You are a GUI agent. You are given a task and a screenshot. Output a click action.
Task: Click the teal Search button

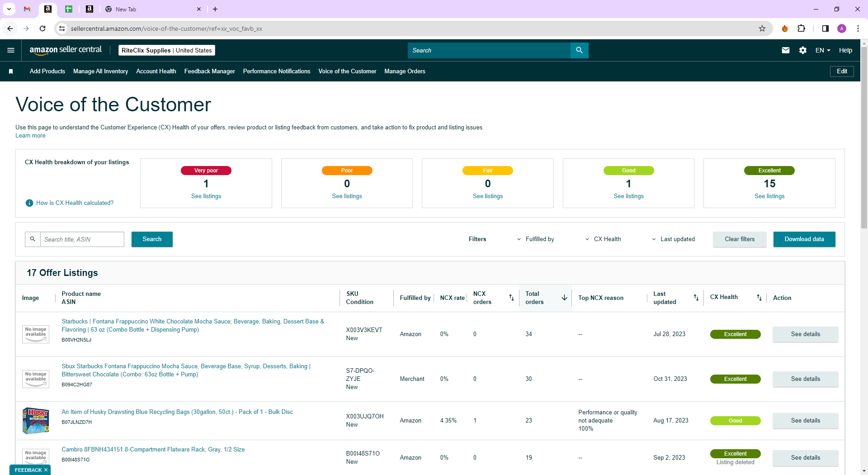[152, 239]
